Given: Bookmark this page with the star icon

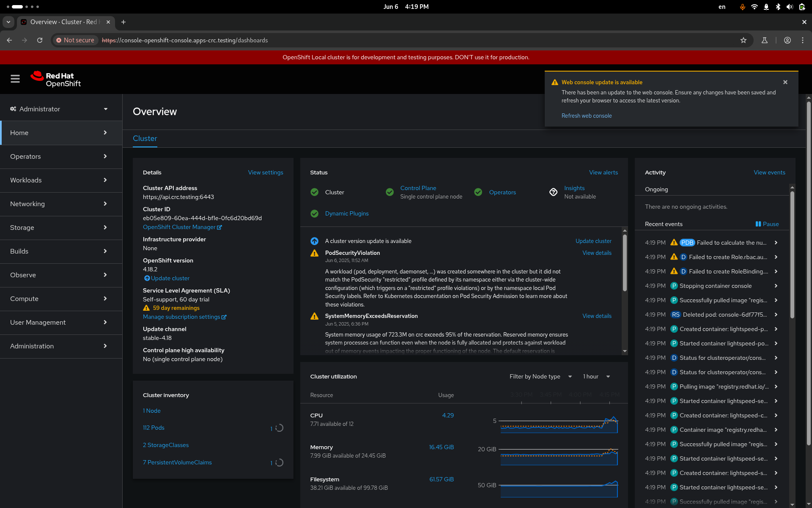Looking at the screenshot, I should point(743,40).
